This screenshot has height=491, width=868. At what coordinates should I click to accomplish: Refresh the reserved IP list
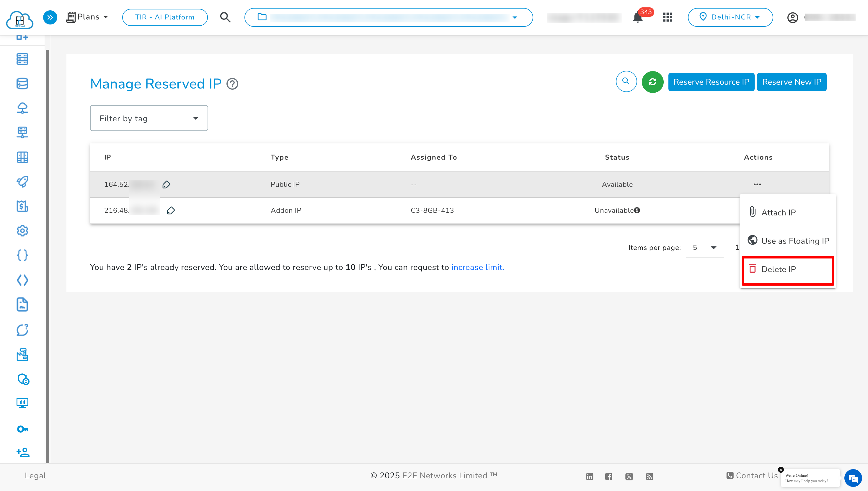652,82
